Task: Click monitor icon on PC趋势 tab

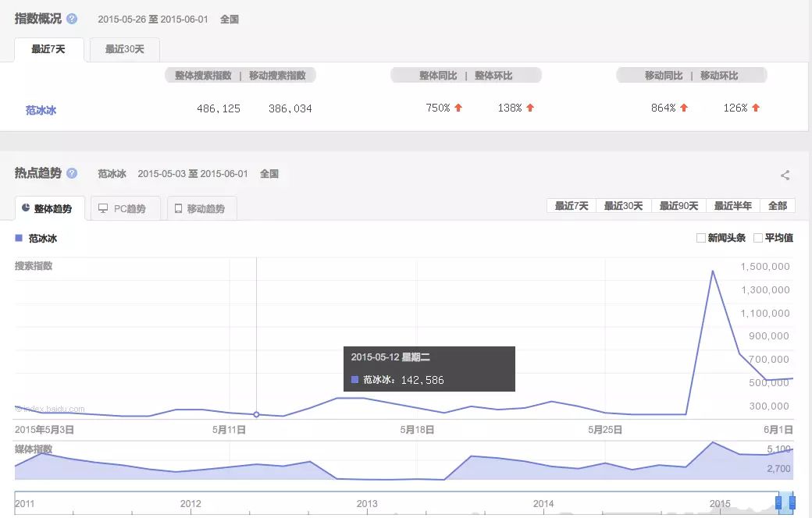Action: [x=103, y=208]
